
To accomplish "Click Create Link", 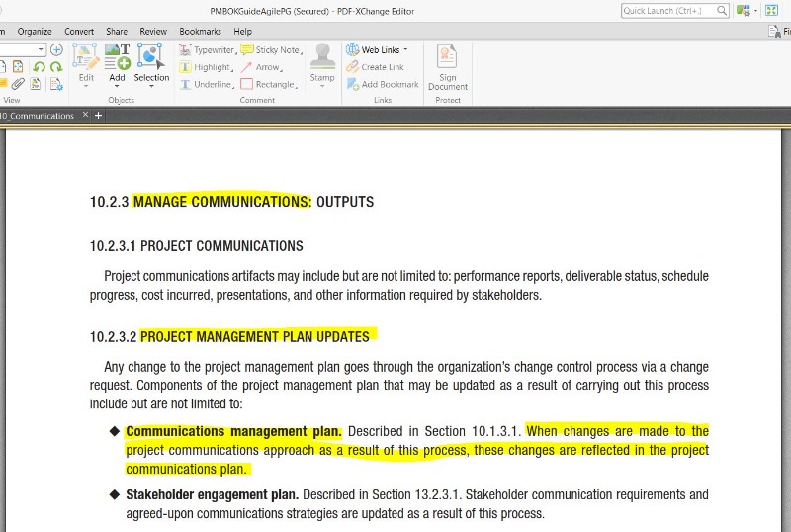I will (x=375, y=67).
